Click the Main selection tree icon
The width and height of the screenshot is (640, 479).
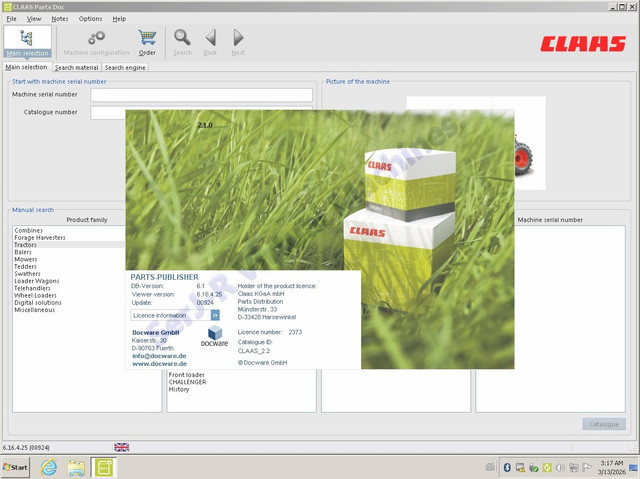point(27,38)
